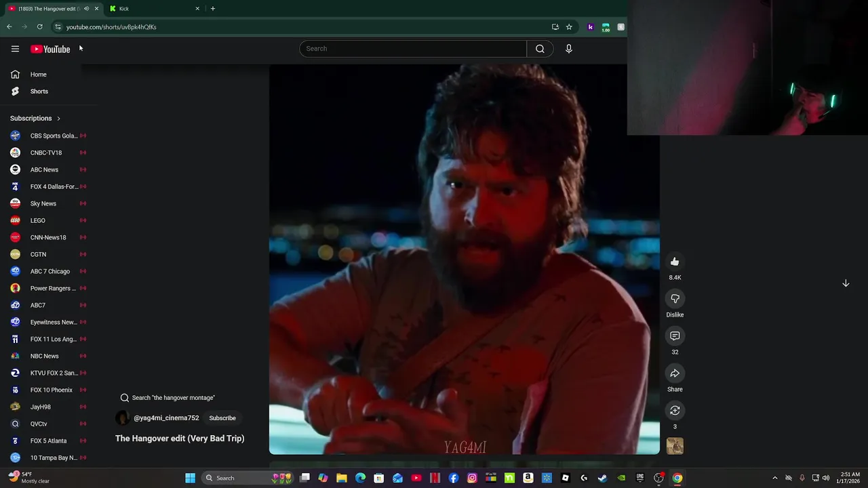The image size is (868, 488).
Task: Open Sky News channel
Action: point(47,203)
